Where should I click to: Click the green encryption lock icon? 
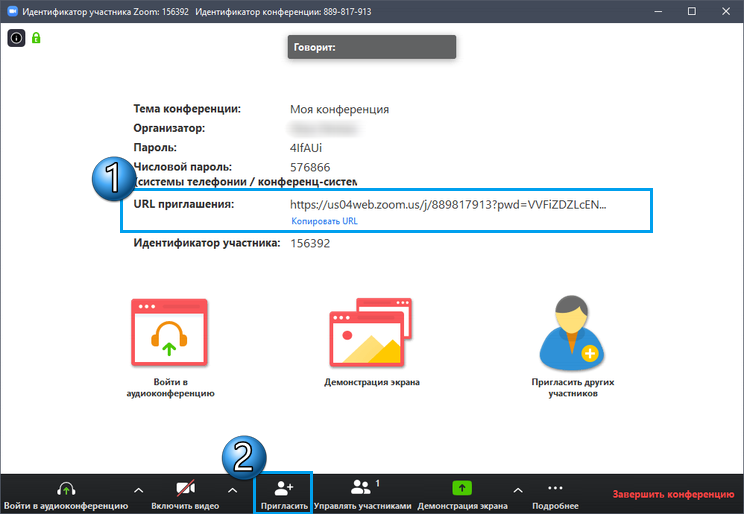(x=36, y=38)
